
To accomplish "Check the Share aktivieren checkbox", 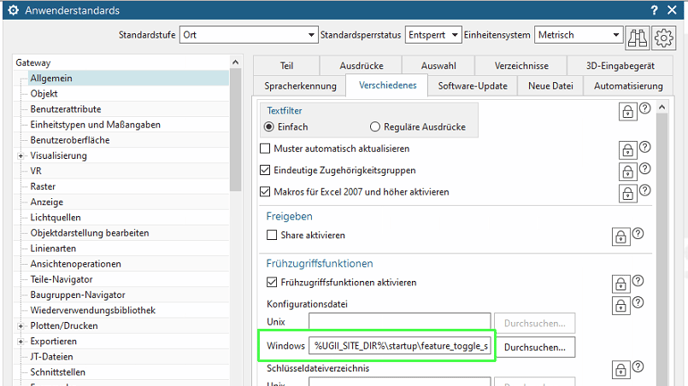I will pos(272,235).
